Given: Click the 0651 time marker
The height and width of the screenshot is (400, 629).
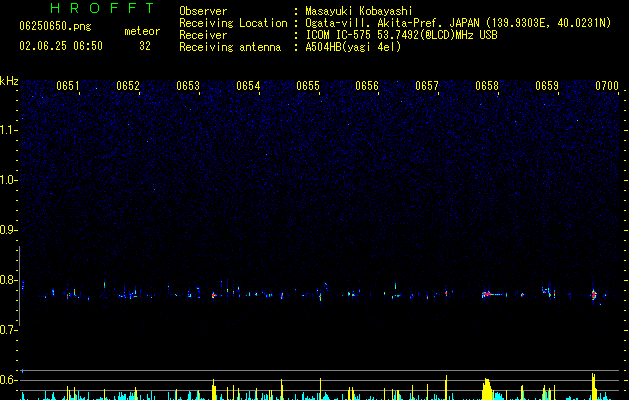Looking at the screenshot, I should click(67, 86).
